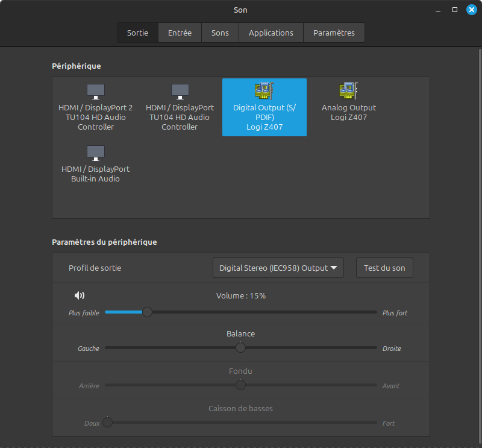Select Analog Output Logi Z407 device
Viewport: 482px width, 448px height.
click(348, 103)
